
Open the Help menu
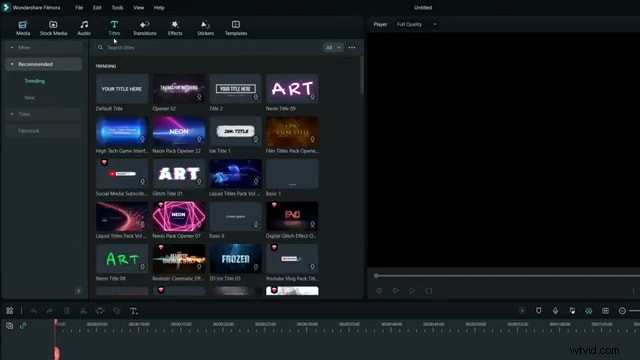(x=159, y=7)
